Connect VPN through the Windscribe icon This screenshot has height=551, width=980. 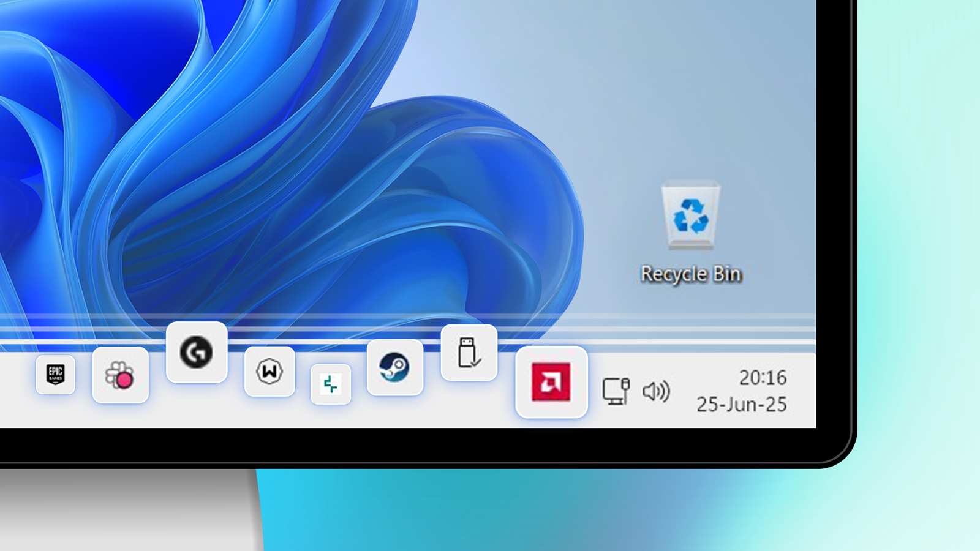pyautogui.click(x=268, y=371)
